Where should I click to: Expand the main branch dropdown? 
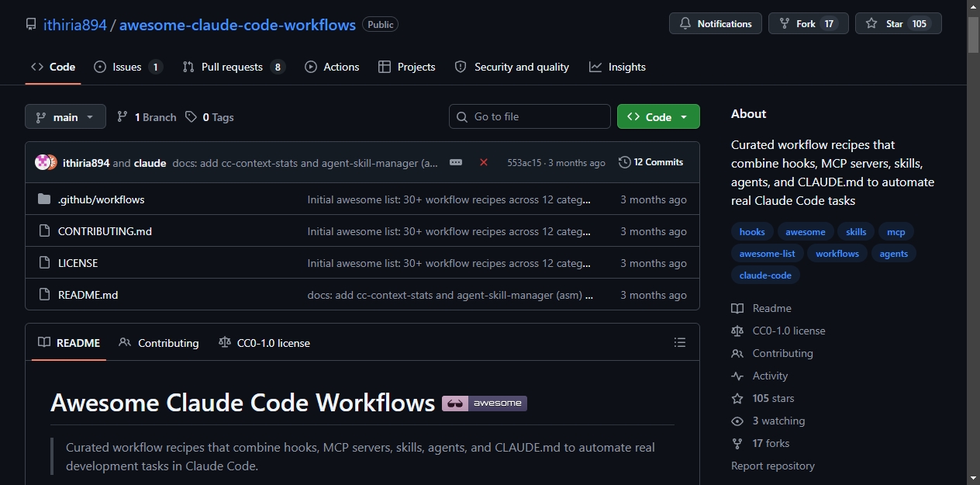(x=65, y=117)
